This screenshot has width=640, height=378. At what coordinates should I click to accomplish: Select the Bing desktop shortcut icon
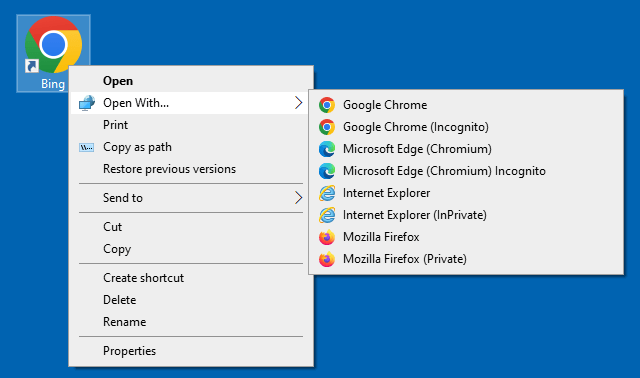point(53,53)
